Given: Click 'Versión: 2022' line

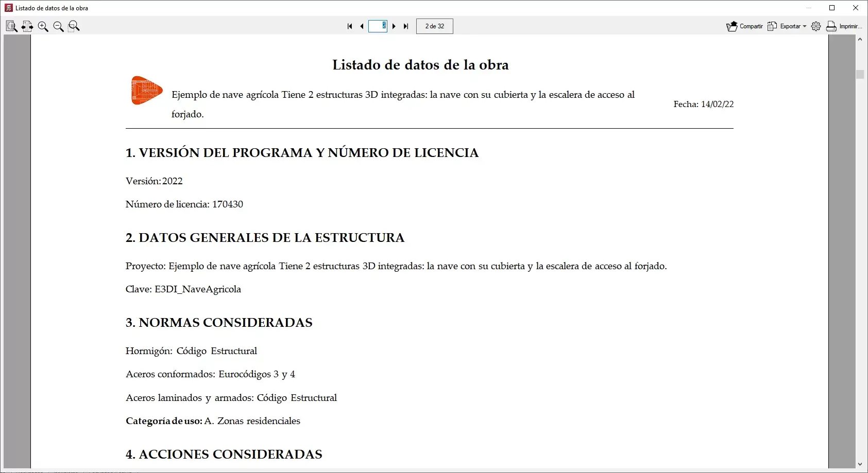Looking at the screenshot, I should [x=154, y=181].
